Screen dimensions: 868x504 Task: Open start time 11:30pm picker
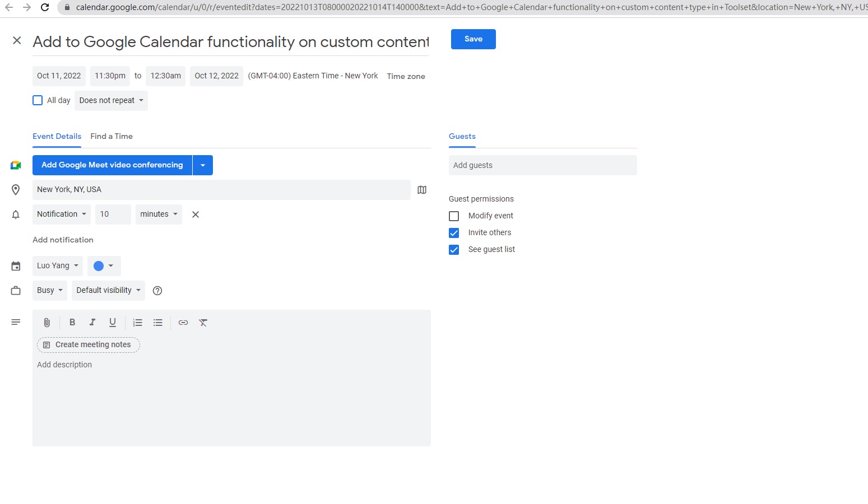110,76
